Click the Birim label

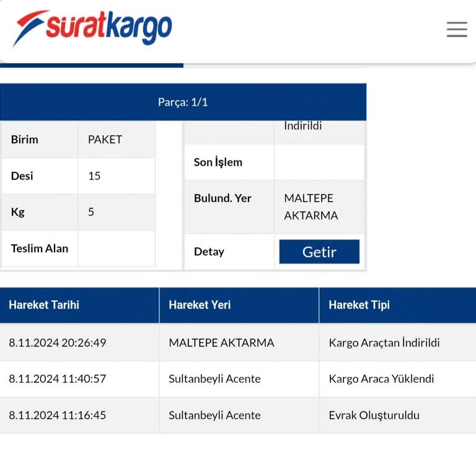coord(25,139)
